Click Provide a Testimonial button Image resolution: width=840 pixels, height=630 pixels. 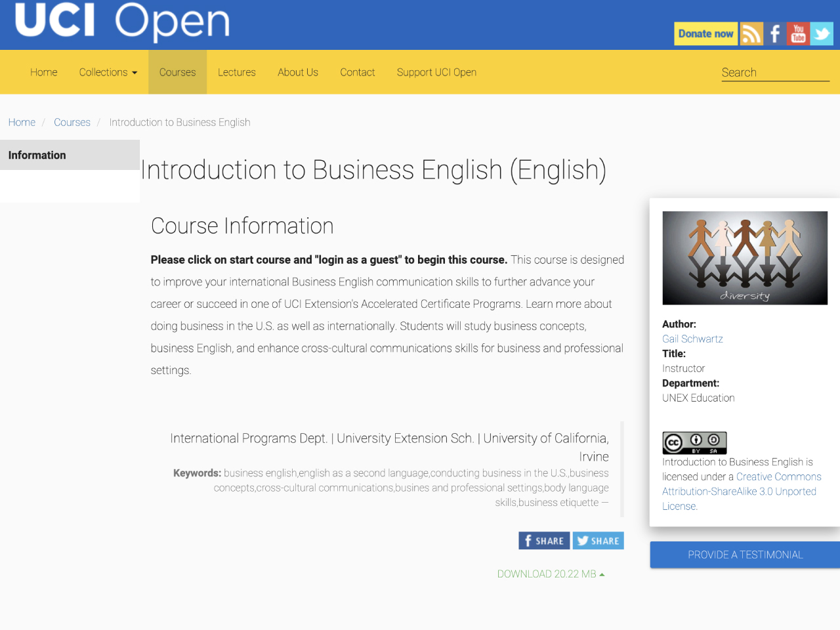click(745, 555)
